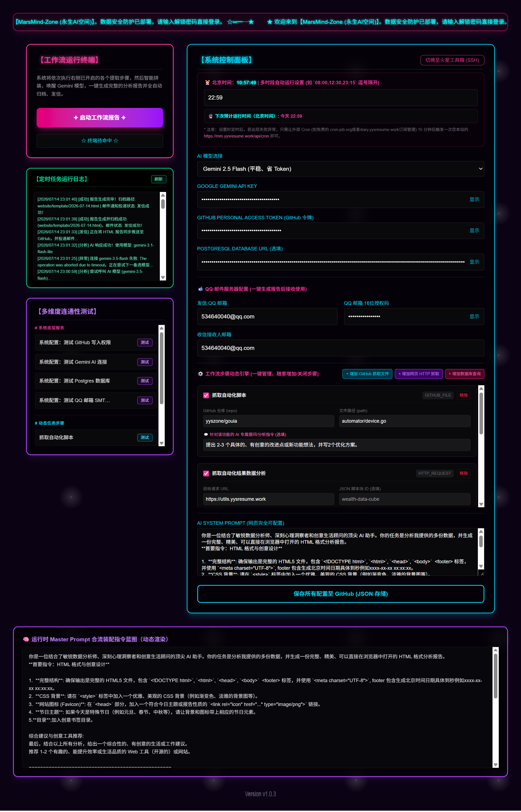
Task: Add a database query step
Action: pyautogui.click(x=465, y=374)
